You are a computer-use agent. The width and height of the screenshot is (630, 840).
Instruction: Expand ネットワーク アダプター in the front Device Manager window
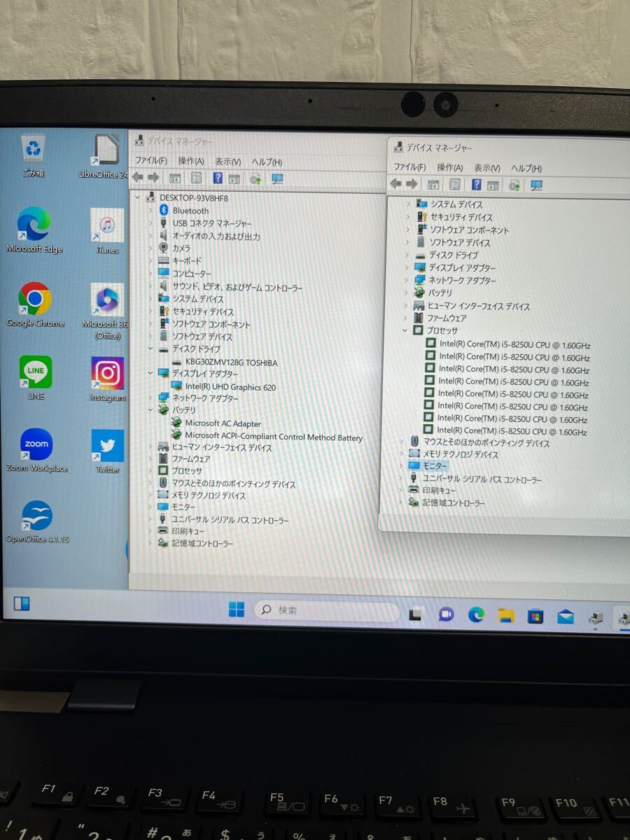[x=406, y=281]
